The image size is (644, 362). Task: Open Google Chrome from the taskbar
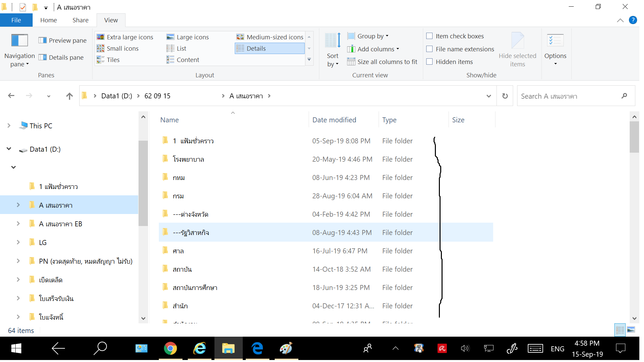(x=170, y=349)
